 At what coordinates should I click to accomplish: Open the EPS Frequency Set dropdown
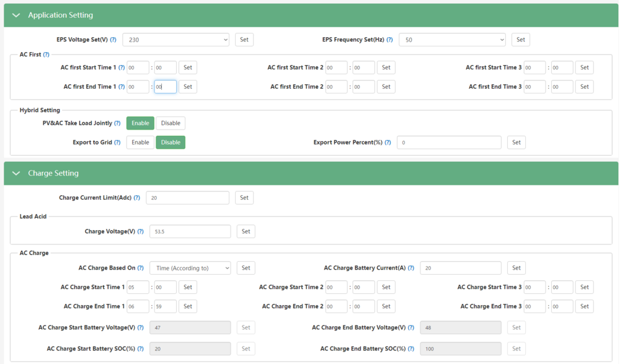tap(452, 40)
